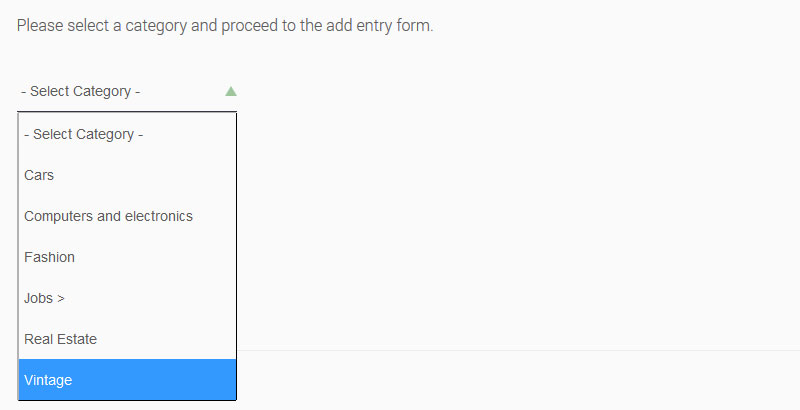
Task: Choose the Fashion category
Action: click(x=127, y=257)
